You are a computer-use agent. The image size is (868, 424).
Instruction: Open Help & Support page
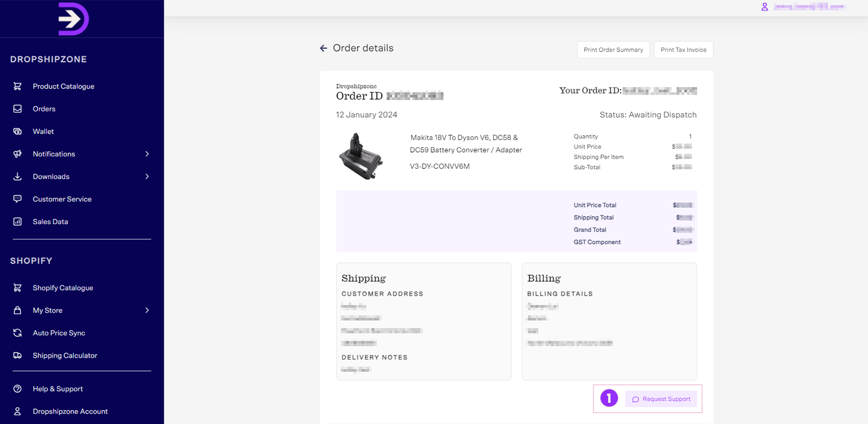58,389
